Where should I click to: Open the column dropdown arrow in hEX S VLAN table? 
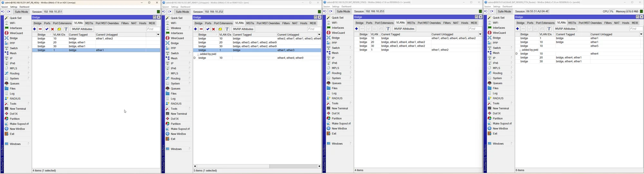click(158, 35)
